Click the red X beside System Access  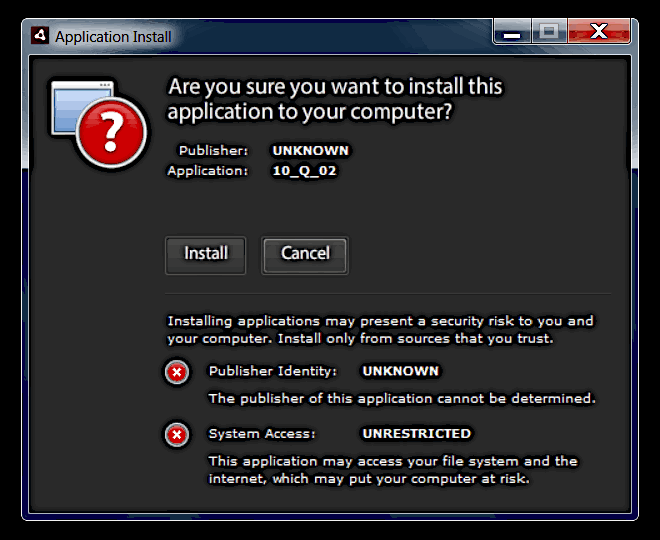pyautogui.click(x=177, y=435)
